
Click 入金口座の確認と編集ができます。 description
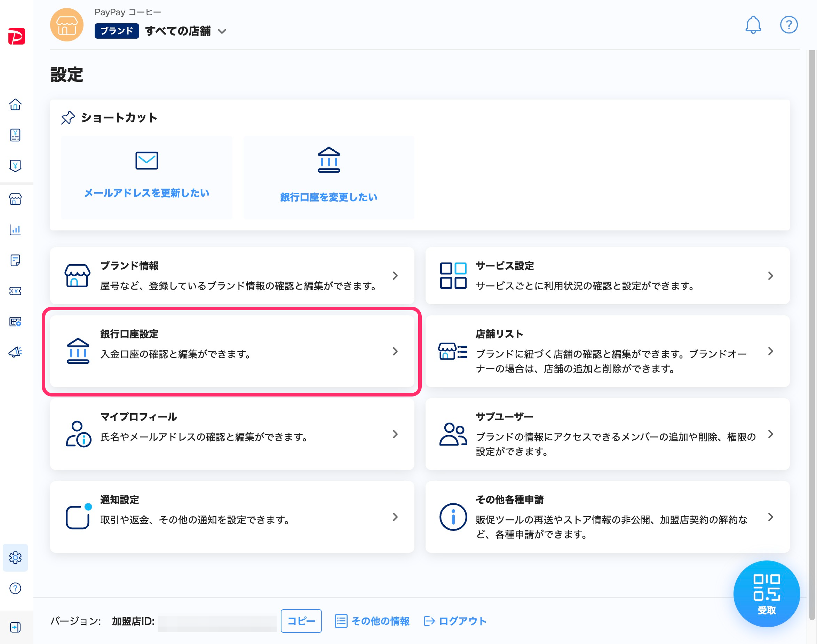[x=176, y=354]
